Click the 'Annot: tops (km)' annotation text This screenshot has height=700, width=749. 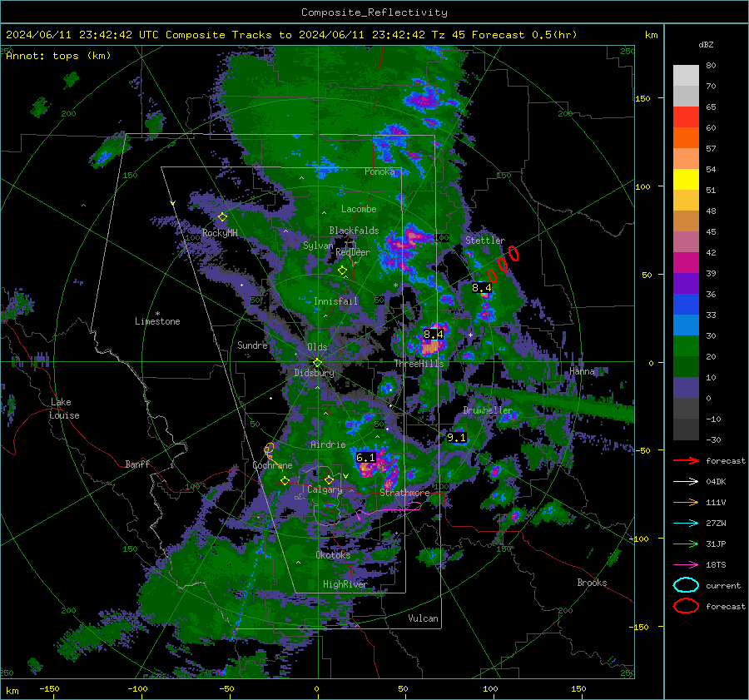(x=58, y=56)
